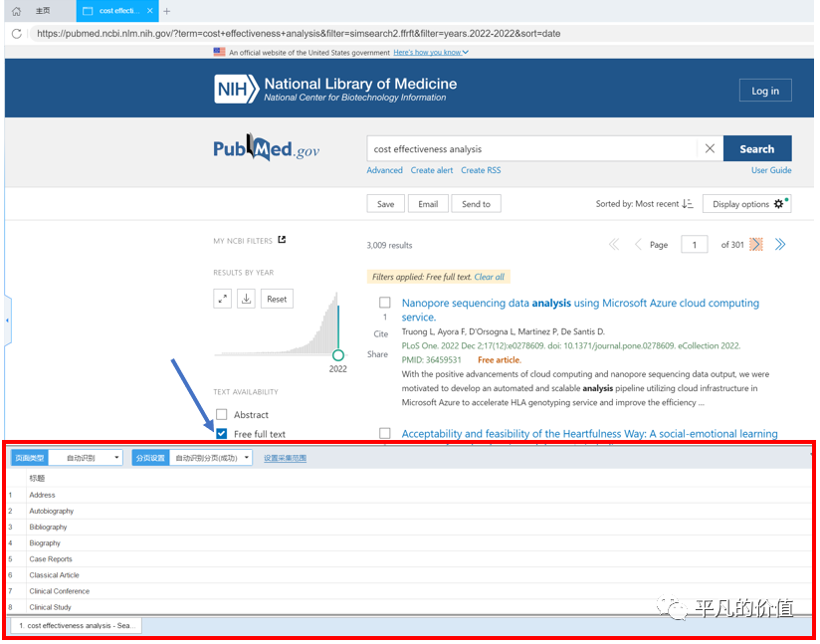Toggle the sort order icon next to Most recent

pyautogui.click(x=688, y=204)
